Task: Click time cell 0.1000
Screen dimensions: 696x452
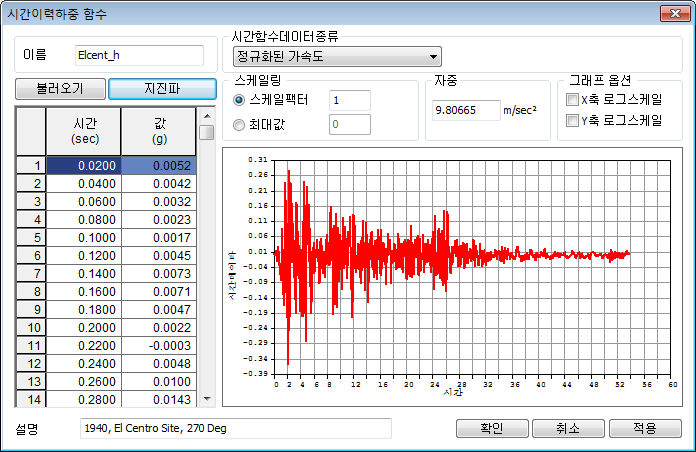Action: (x=83, y=238)
